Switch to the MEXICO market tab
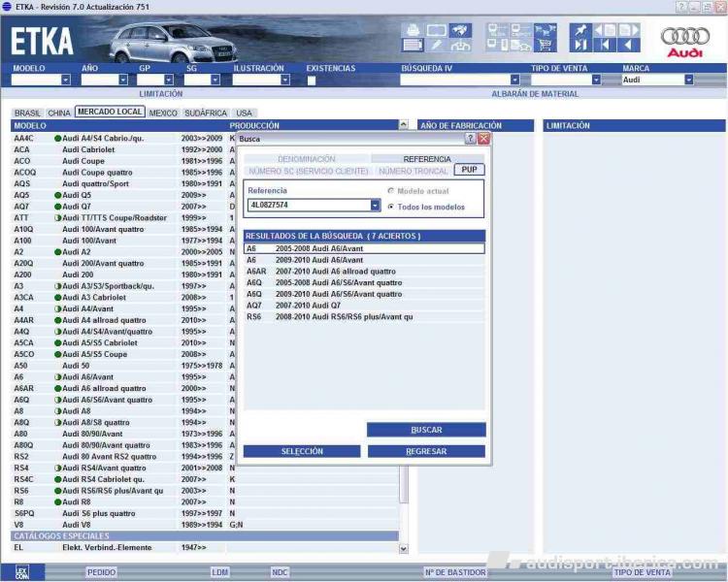The image size is (728, 582). pos(163,113)
